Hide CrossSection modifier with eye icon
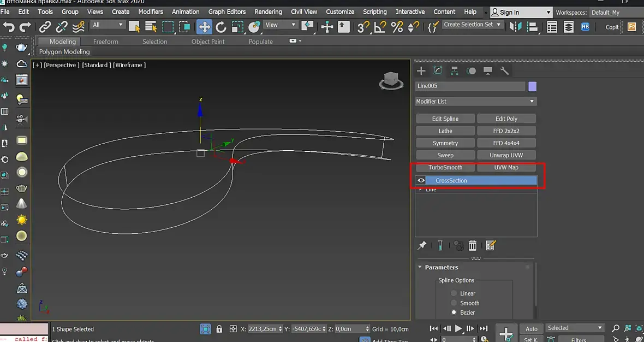 click(421, 180)
